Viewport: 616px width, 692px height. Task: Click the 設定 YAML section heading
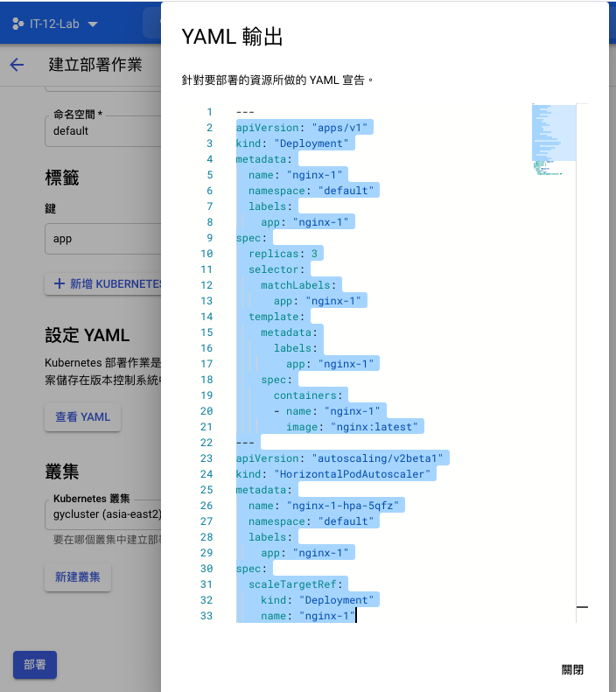click(x=87, y=335)
